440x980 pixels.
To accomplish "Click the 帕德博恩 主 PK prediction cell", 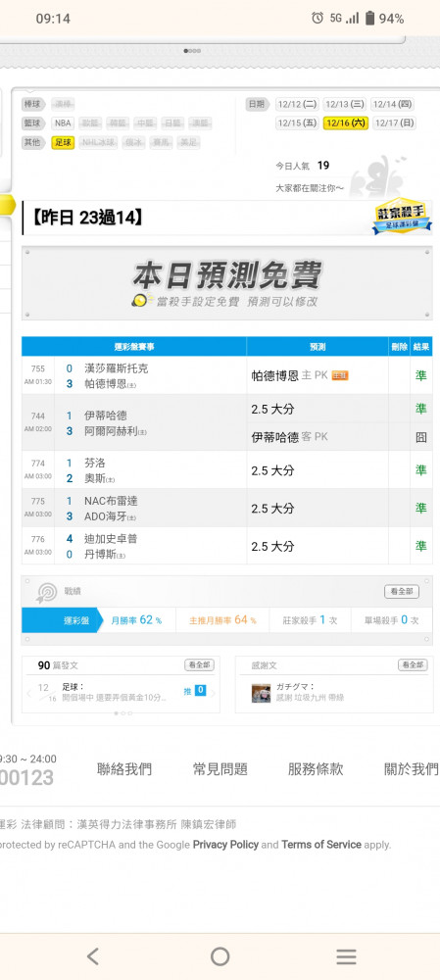I will 318,375.
